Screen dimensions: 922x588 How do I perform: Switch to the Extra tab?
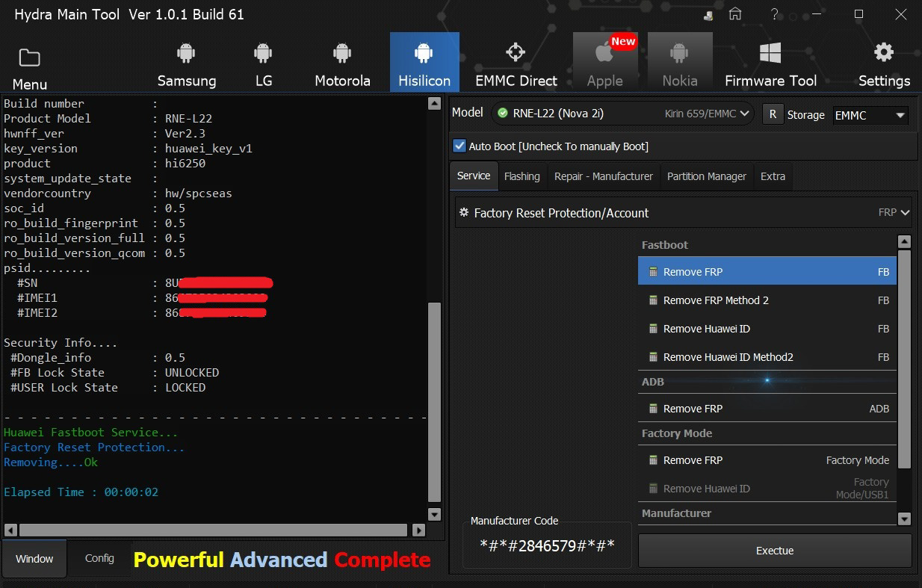[x=773, y=176]
